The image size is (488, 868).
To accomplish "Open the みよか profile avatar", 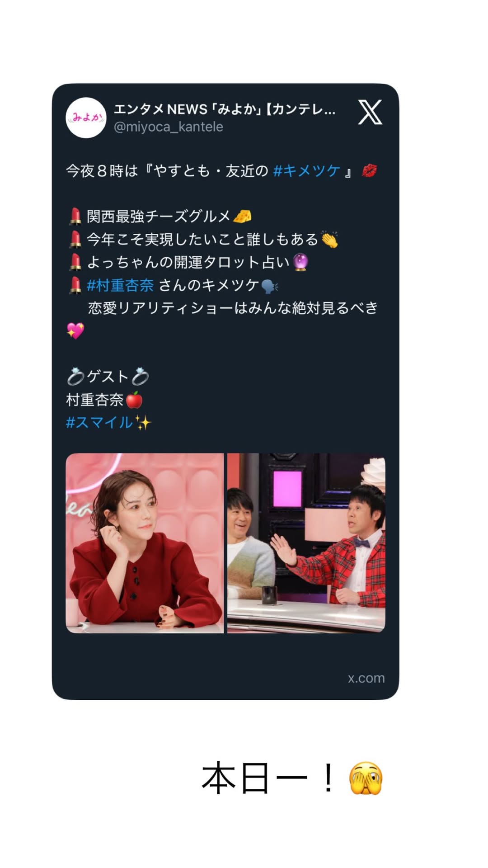I will [86, 118].
